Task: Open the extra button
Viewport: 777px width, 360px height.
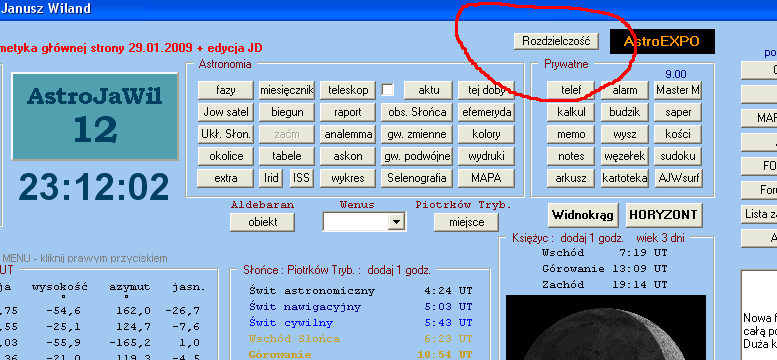Action: [226, 178]
